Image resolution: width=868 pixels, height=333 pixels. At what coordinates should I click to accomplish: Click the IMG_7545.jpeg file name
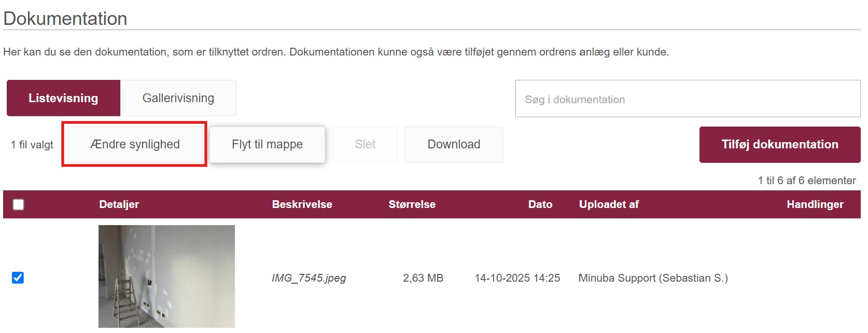click(309, 278)
